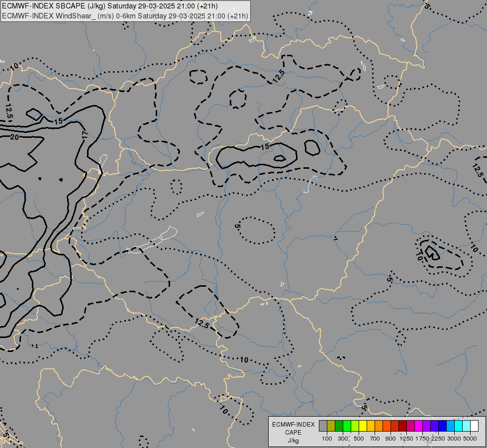Click the 3000 value in the legend
Screen dimensions: 487x448
point(454,439)
